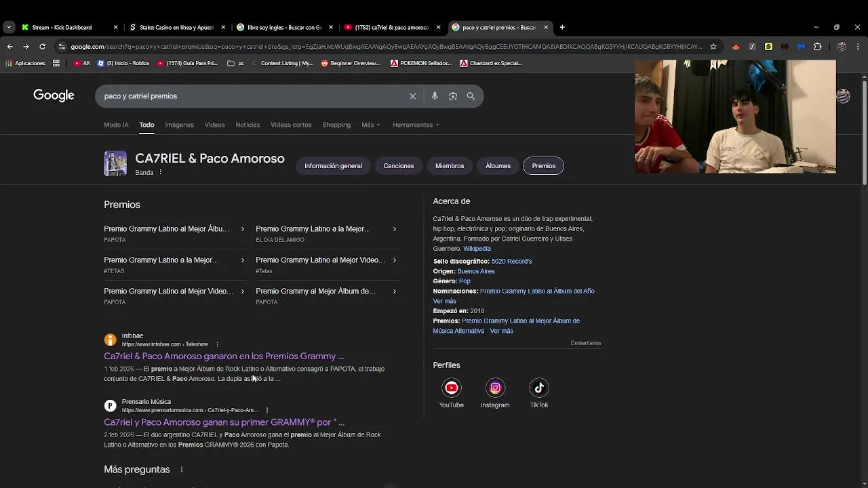
Task: Click the paco y catriel premios search field
Action: point(251,96)
